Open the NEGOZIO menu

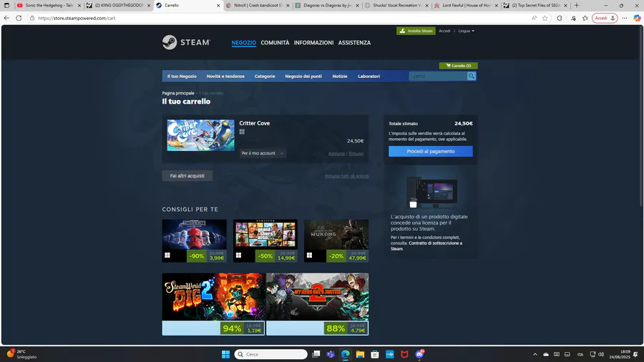(x=243, y=43)
